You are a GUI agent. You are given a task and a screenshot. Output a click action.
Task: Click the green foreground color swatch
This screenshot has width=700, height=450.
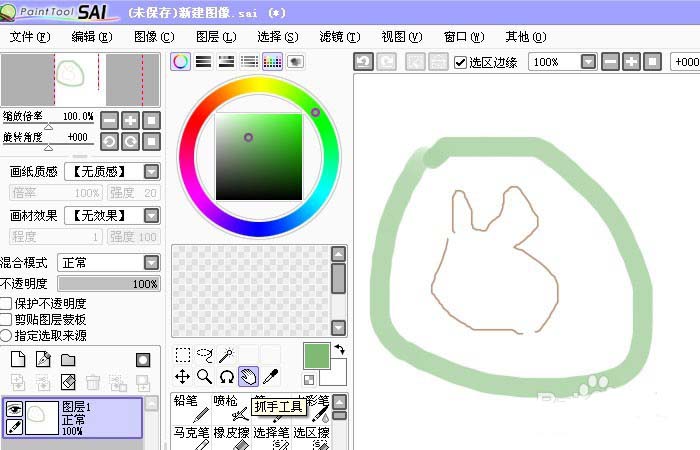[x=317, y=356]
